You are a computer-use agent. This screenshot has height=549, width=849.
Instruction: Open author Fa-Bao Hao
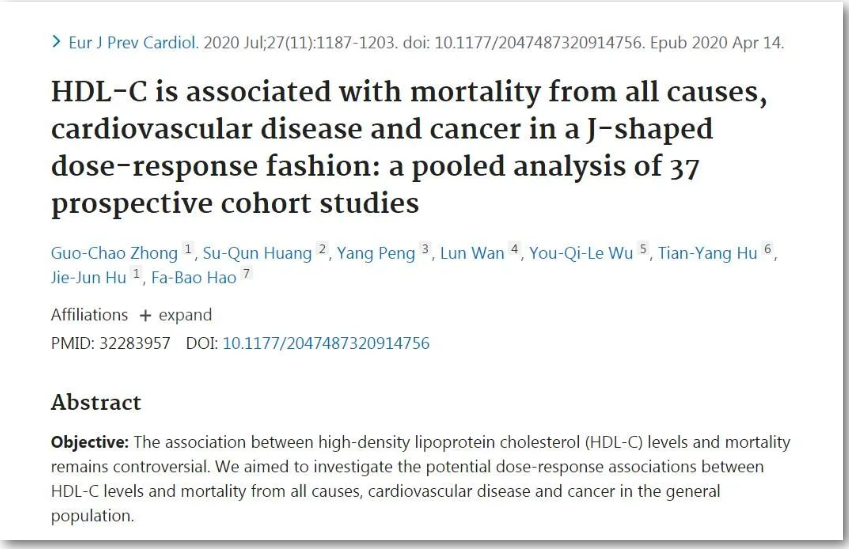click(x=194, y=278)
